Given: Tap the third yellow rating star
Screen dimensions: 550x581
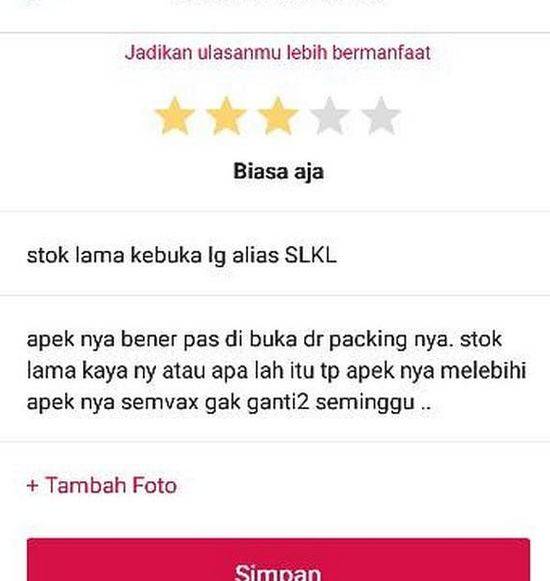Looking at the screenshot, I should (278, 115).
